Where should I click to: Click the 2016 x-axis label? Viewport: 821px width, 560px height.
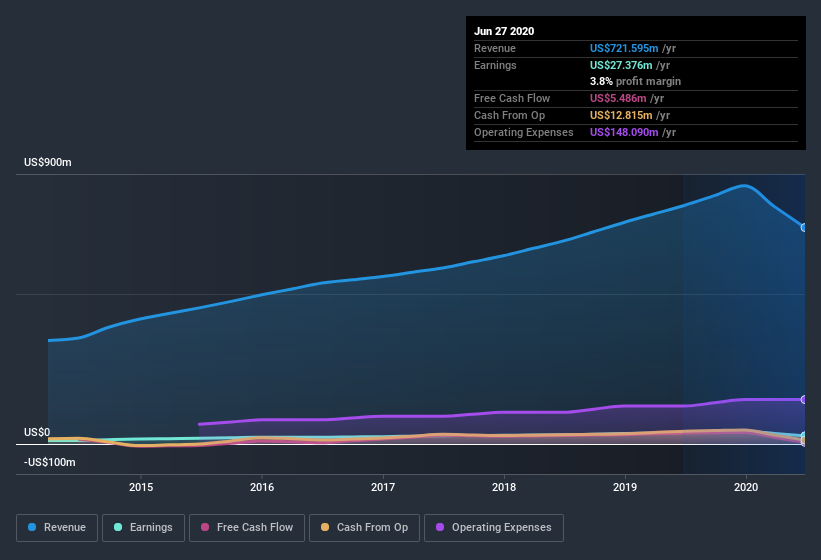point(262,487)
